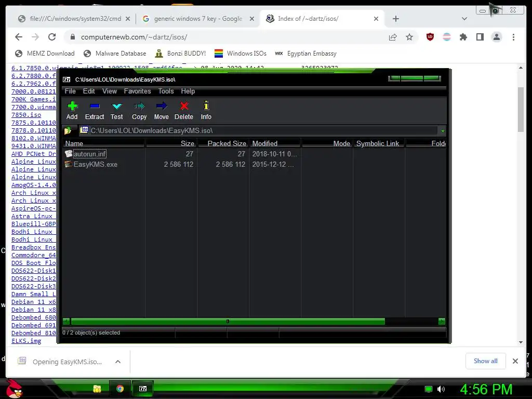The width and height of the screenshot is (532, 399).
Task: Open the Windows ISOs bookmark
Action: coord(241,54)
